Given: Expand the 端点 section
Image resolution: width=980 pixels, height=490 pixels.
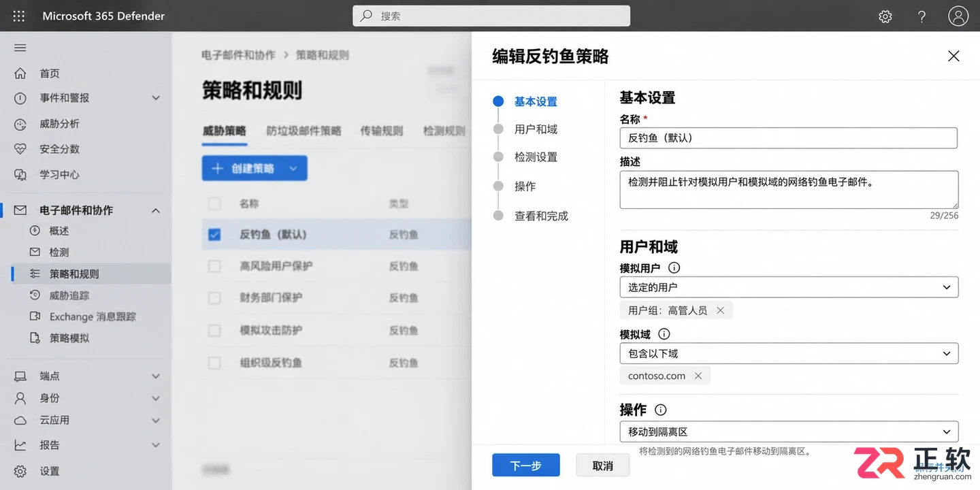Looking at the screenshot, I should pos(156,376).
